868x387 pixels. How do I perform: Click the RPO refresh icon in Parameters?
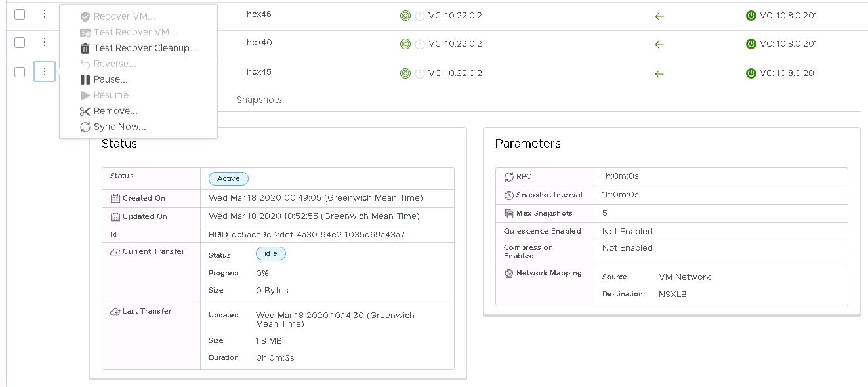509,176
